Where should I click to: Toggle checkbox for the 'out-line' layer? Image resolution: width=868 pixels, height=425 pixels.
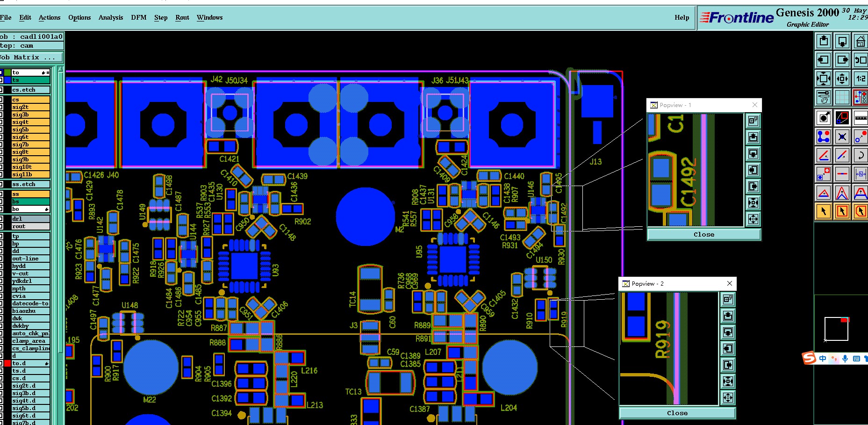click(1, 259)
